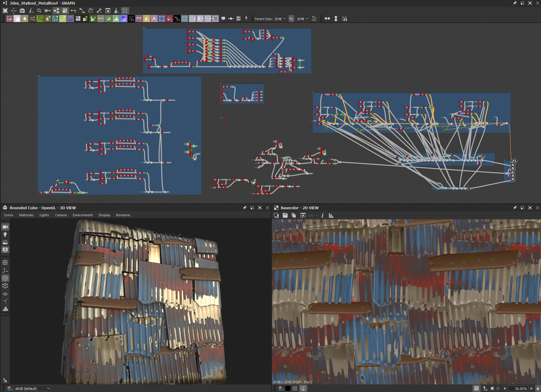
Task: Add a Tile Generator grid node
Action: (78, 19)
